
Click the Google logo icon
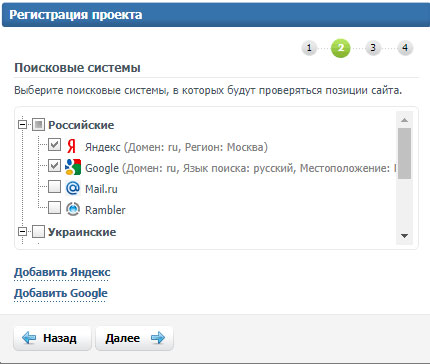pos(73,167)
